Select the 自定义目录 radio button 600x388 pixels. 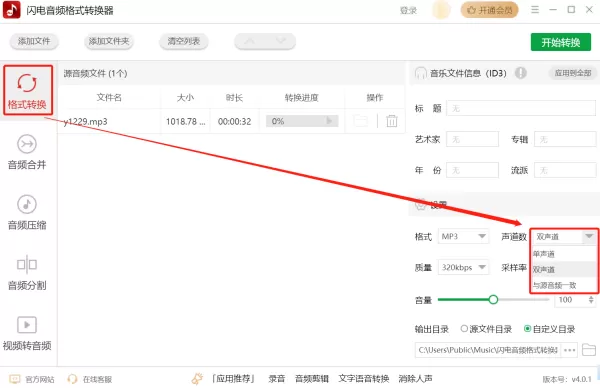pyautogui.click(x=527, y=329)
